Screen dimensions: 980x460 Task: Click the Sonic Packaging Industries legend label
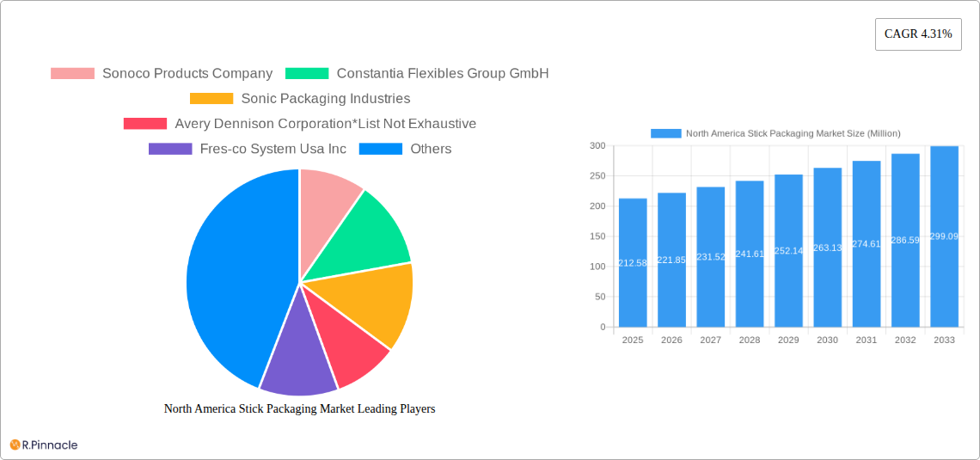tap(326, 99)
